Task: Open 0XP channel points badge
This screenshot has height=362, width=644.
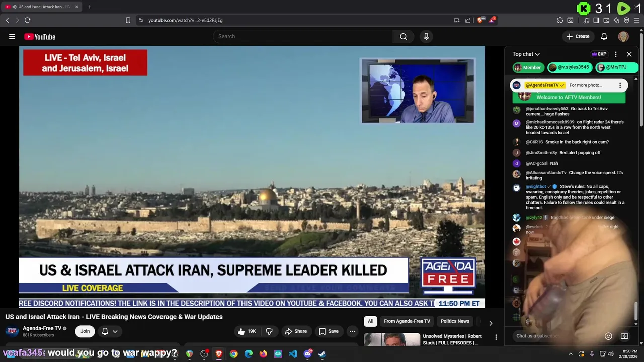Action: point(599,54)
